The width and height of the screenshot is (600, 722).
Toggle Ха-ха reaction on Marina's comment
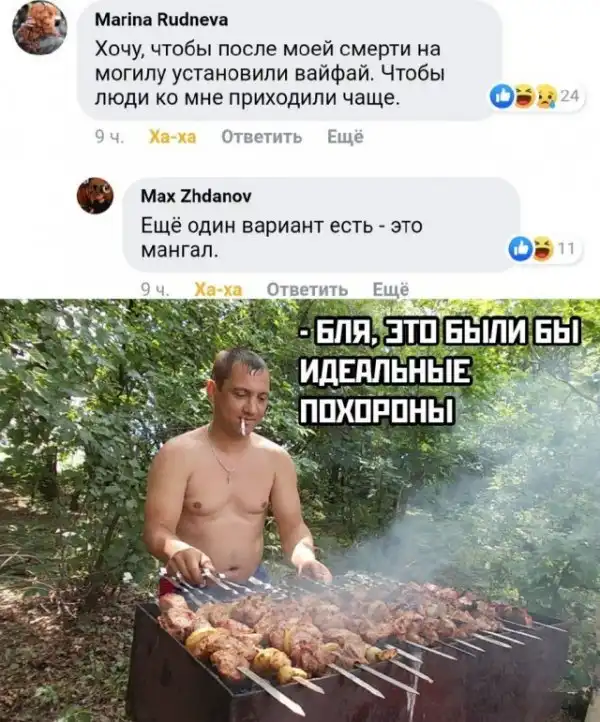173,137
